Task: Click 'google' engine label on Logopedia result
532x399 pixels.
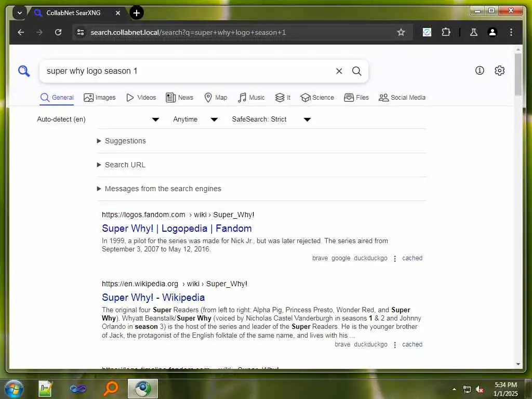Action: [x=341, y=258]
